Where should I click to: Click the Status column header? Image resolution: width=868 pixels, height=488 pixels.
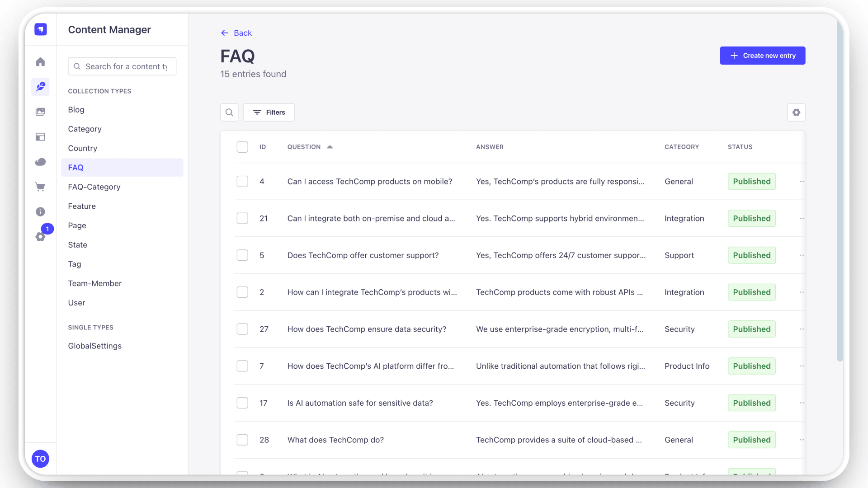pyautogui.click(x=740, y=147)
